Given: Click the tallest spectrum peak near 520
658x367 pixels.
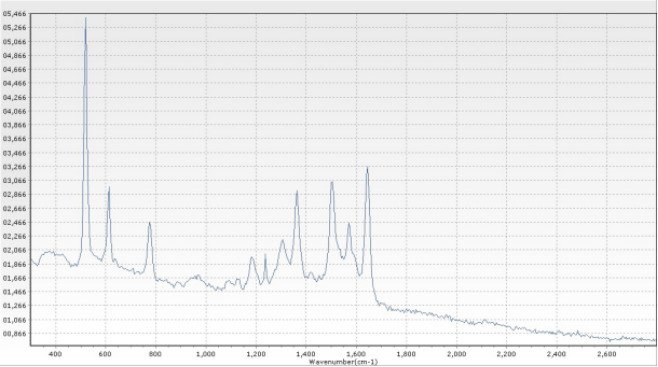Looking at the screenshot, I should tap(86, 18).
